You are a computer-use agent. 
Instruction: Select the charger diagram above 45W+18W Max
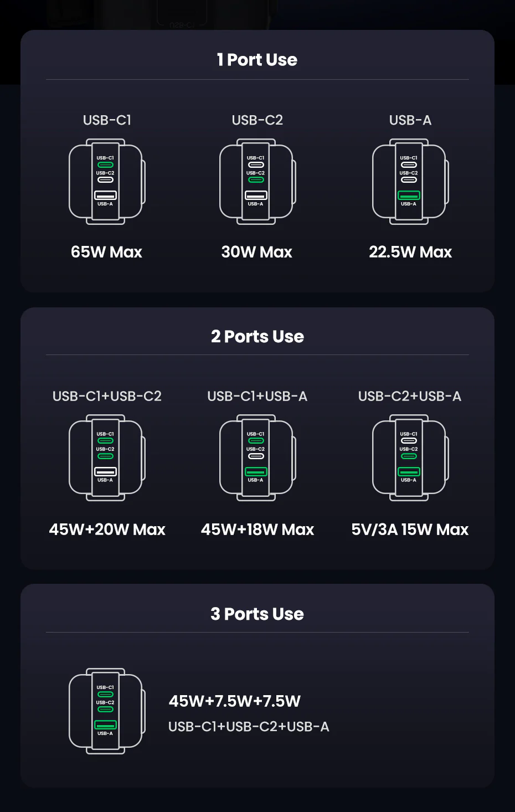pyautogui.click(x=257, y=458)
